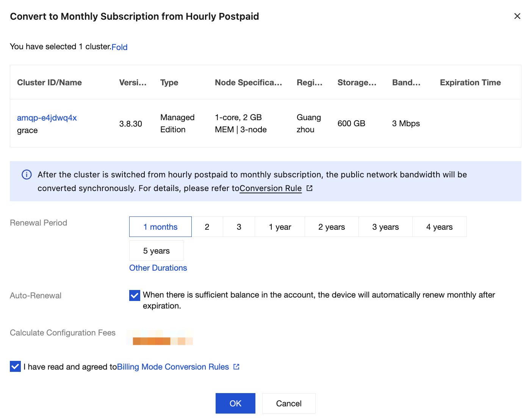
Task: Open the Conversion Rule link
Action: point(271,188)
